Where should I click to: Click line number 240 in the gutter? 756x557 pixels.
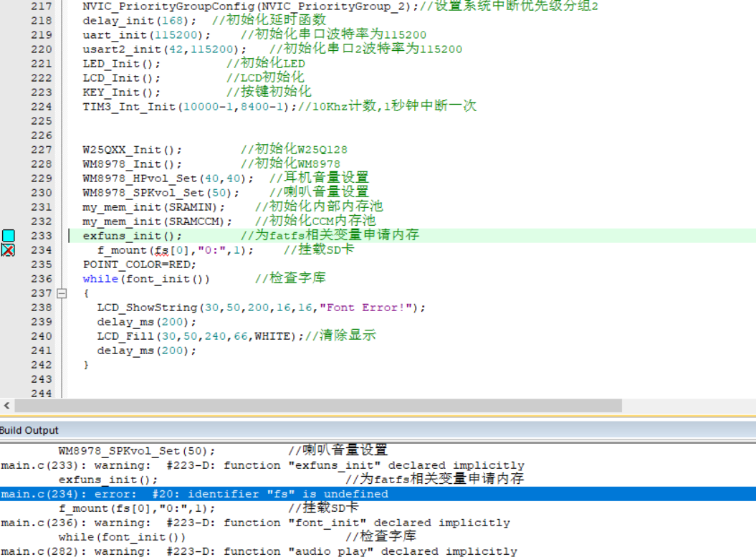point(42,336)
